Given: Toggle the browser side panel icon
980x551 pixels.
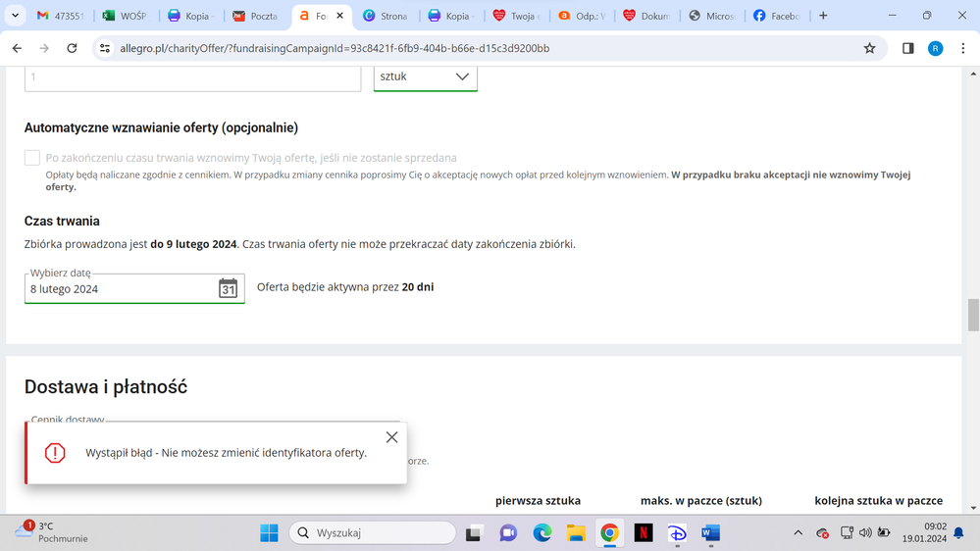Looking at the screenshot, I should coord(907,48).
